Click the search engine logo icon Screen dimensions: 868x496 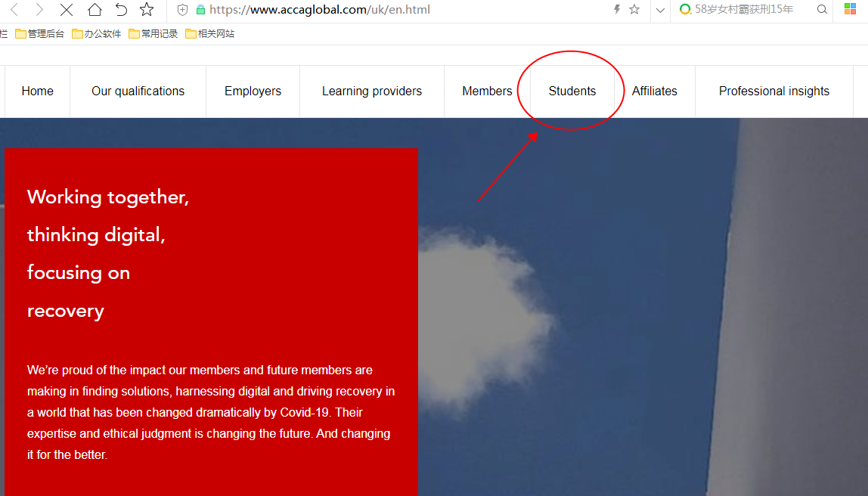point(685,9)
